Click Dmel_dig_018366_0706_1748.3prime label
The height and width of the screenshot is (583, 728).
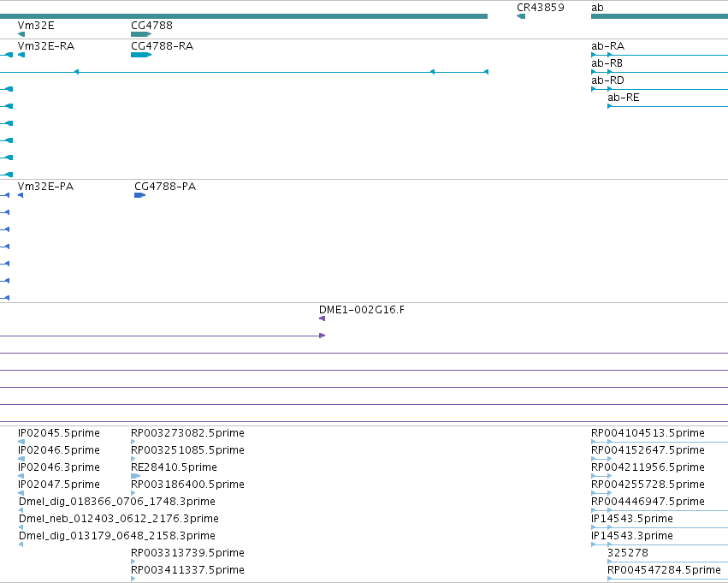117,502
